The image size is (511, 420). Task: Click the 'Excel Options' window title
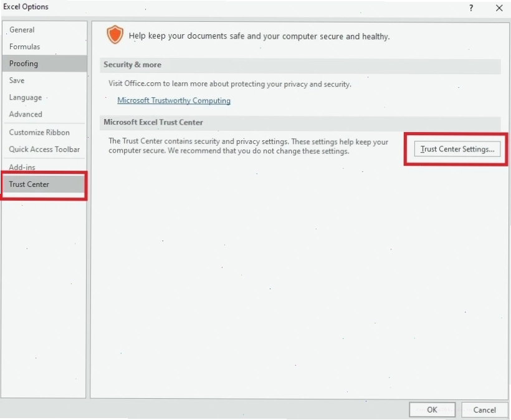pos(26,7)
